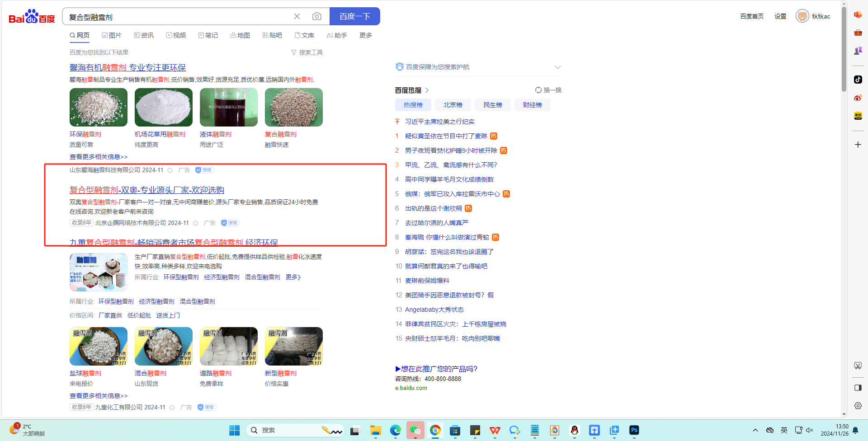This screenshot has width=868, height=441.
Task: Open sidebar settings gear icon
Action: click(858, 406)
